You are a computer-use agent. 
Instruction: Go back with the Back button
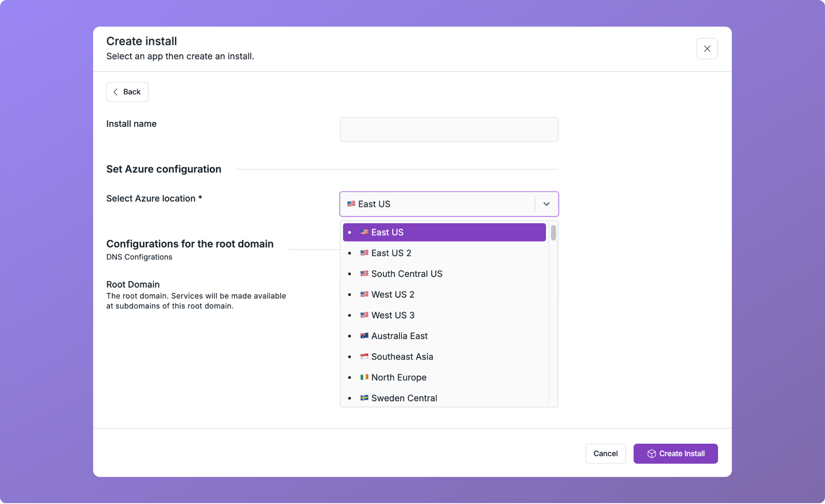[127, 92]
